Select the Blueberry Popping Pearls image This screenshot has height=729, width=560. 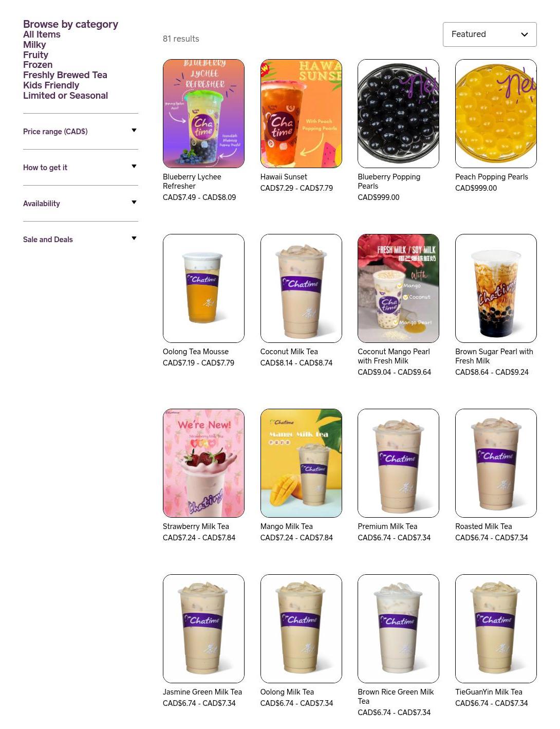(398, 114)
